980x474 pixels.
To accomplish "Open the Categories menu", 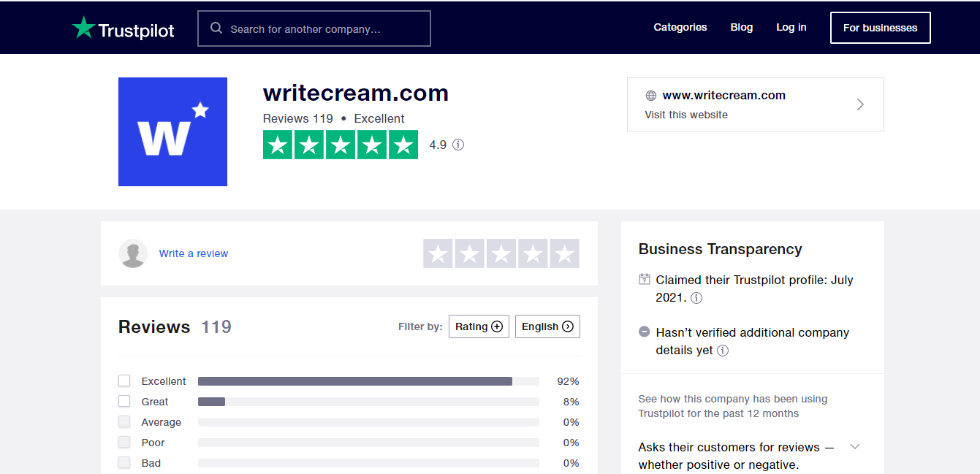I will point(680,27).
